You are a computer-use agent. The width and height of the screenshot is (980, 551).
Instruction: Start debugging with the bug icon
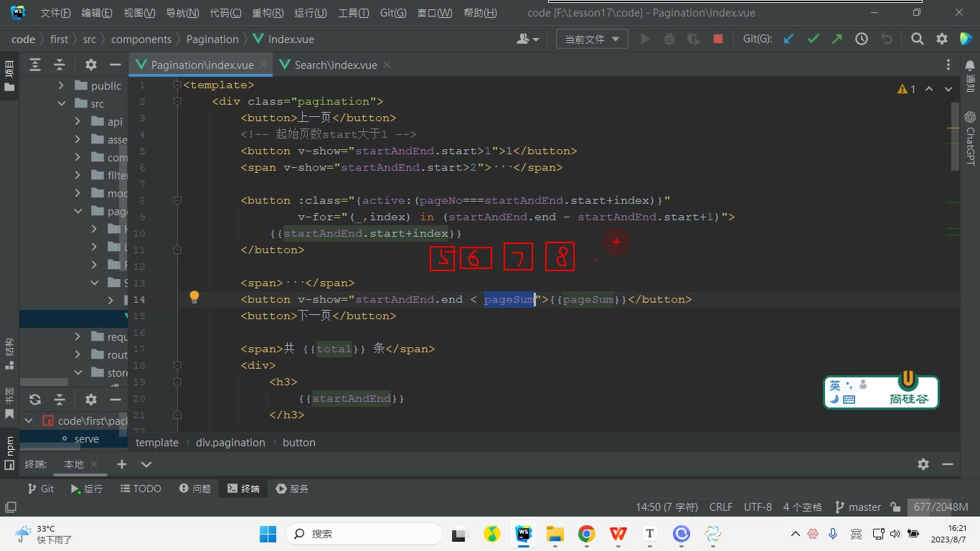pos(669,39)
